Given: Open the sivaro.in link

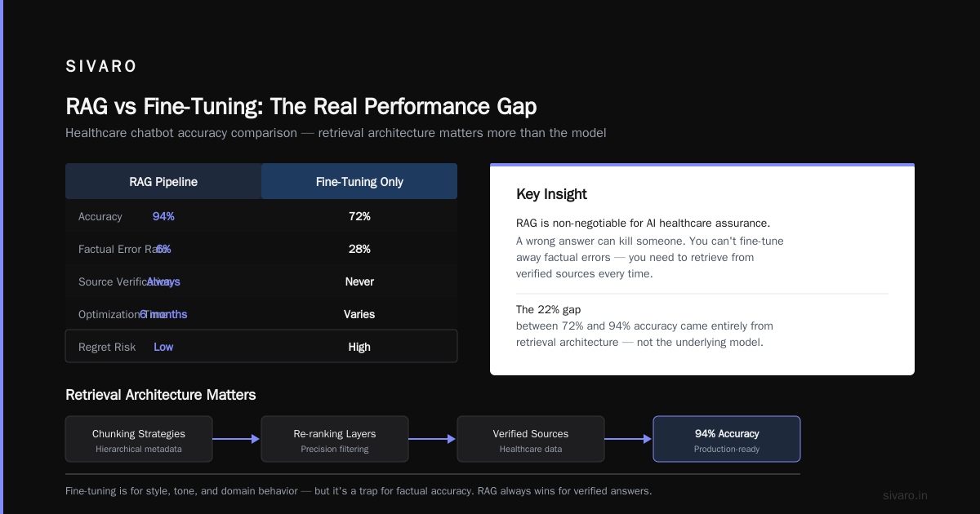Looking at the screenshot, I should (905, 495).
